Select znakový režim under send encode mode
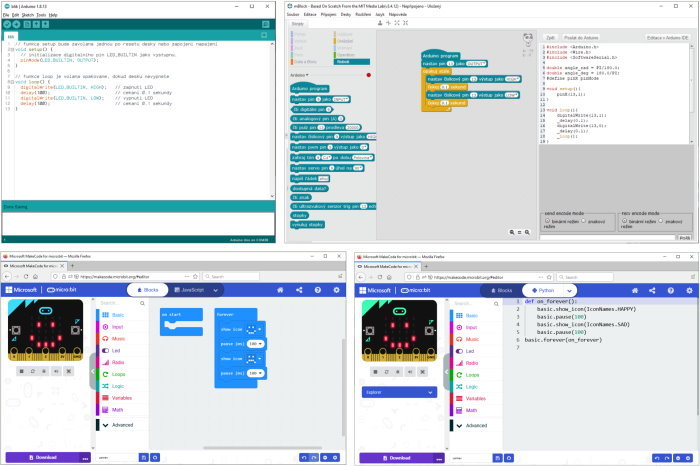 (583, 221)
